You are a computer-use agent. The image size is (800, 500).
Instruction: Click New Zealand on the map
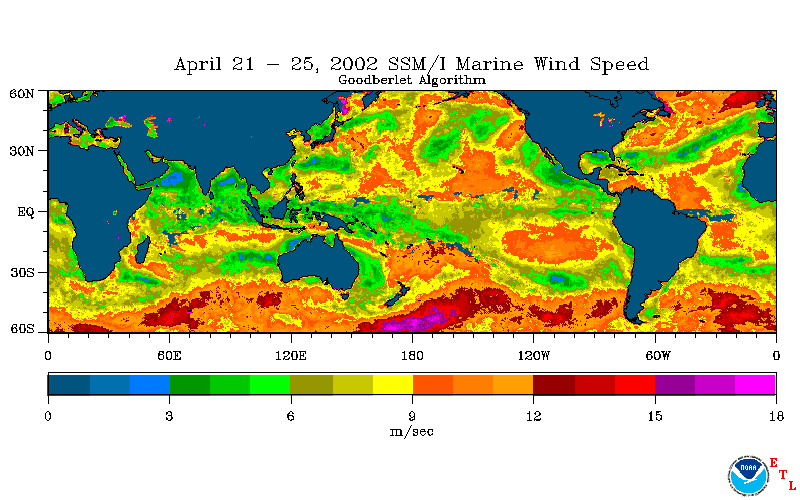pos(395,297)
